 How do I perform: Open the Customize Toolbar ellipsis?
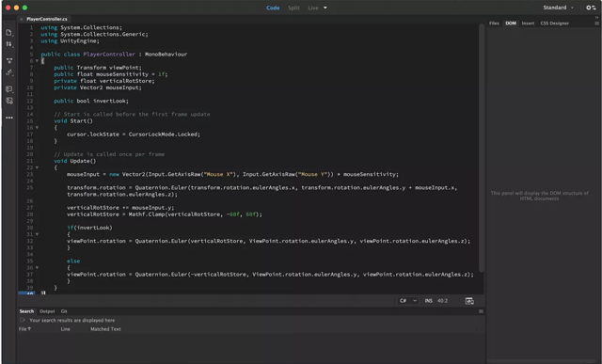[9, 118]
